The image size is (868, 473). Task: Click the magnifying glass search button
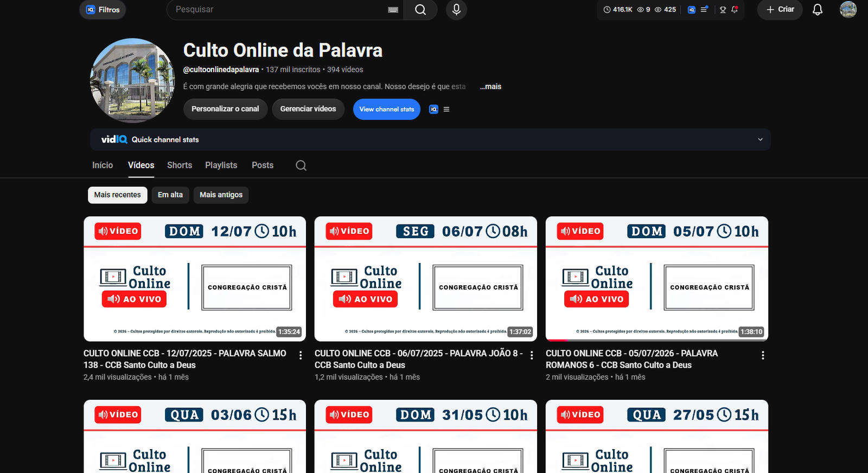[420, 10]
